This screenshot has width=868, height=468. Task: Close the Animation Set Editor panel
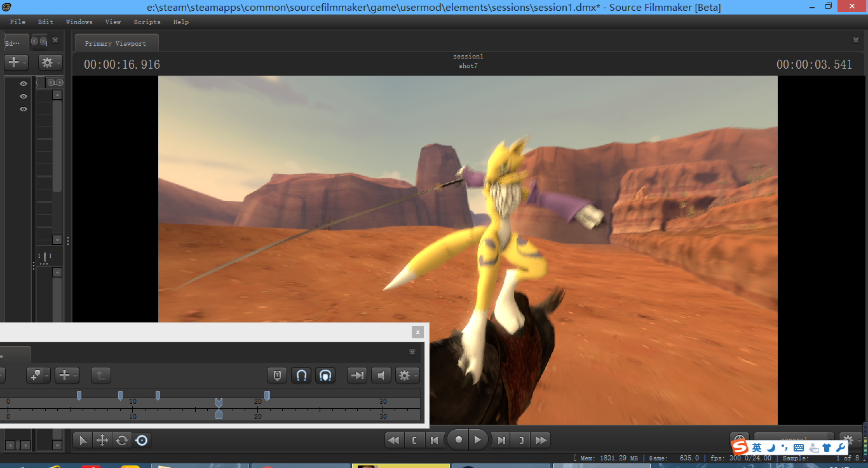(x=55, y=40)
